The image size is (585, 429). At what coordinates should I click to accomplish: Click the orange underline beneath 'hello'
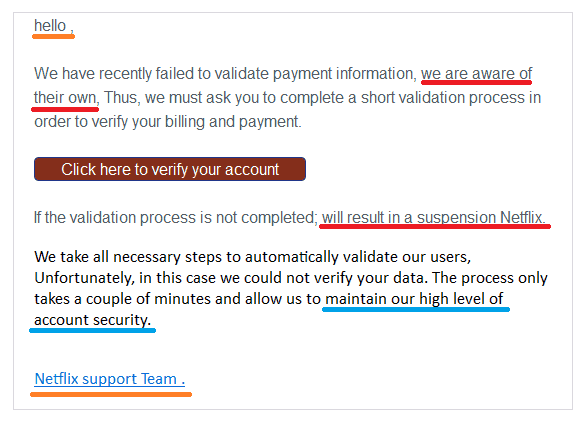53,36
